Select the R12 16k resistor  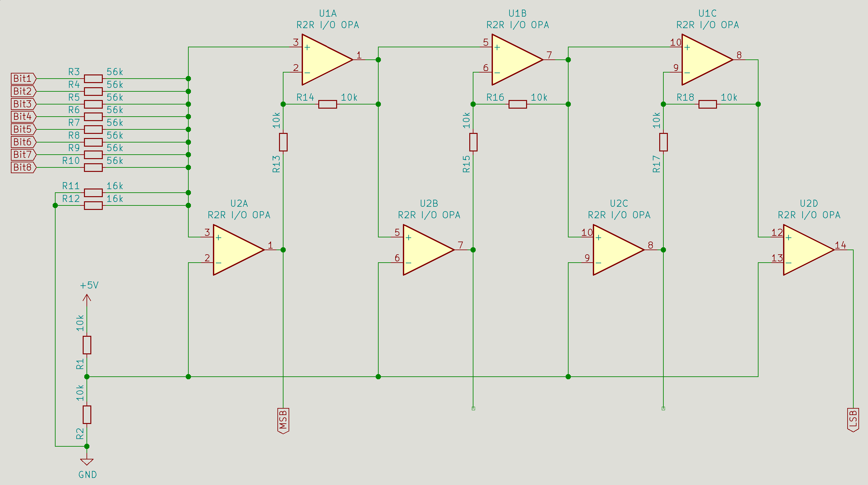tap(93, 205)
